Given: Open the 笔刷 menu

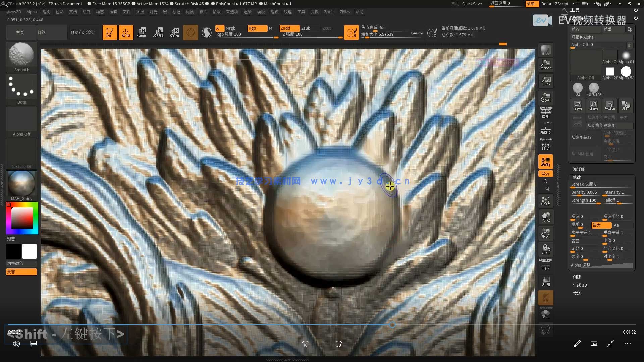Looking at the screenshot, I should (x=46, y=12).
